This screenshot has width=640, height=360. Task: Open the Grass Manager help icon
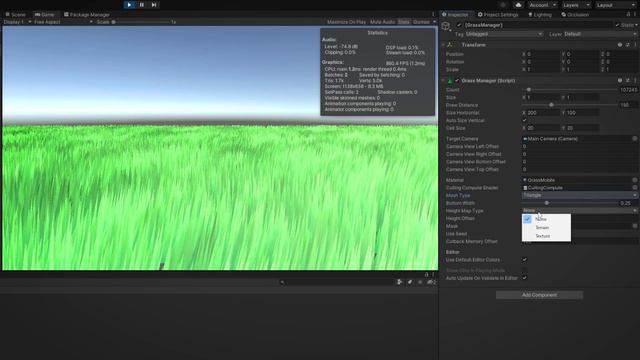coord(620,81)
